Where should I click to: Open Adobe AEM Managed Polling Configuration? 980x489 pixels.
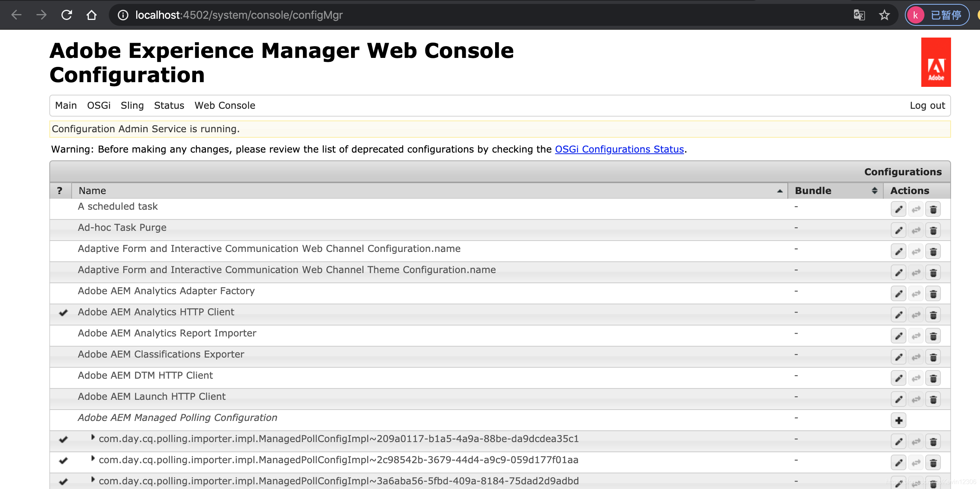[177, 418]
